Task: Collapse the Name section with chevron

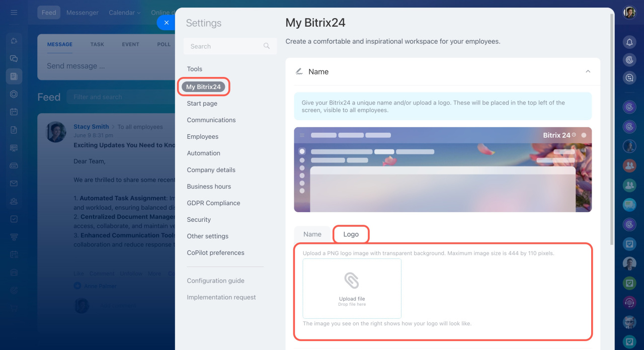Action: tap(588, 71)
